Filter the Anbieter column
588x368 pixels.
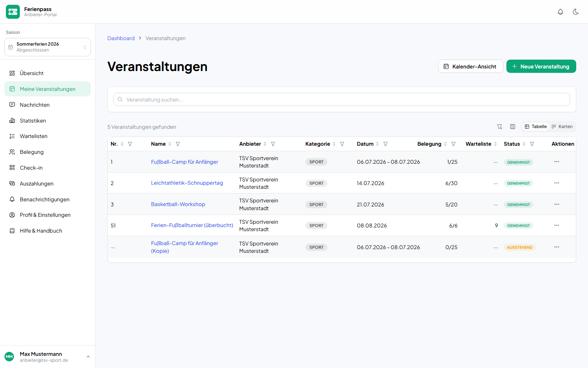pyautogui.click(x=273, y=144)
